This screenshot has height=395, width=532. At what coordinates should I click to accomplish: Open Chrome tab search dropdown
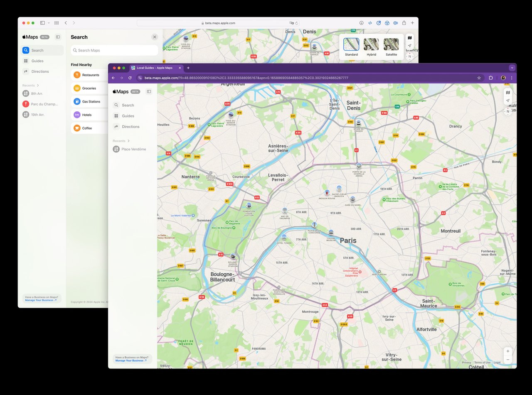[x=512, y=68]
